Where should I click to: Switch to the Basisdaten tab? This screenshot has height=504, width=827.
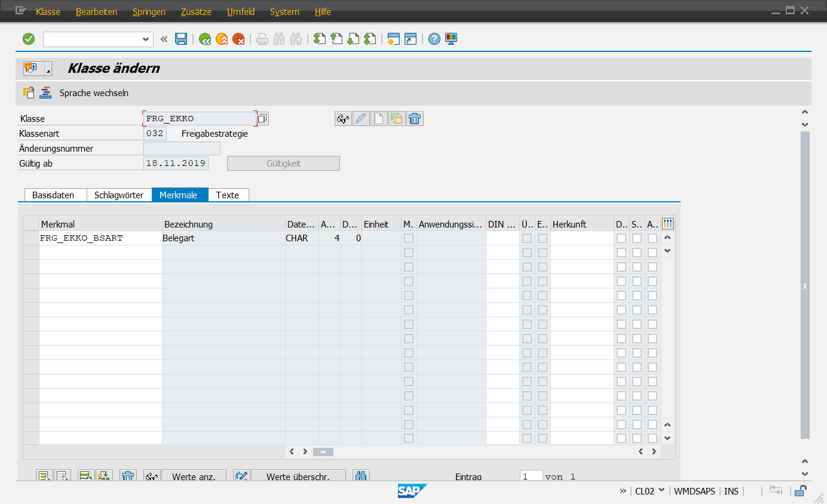tap(53, 195)
